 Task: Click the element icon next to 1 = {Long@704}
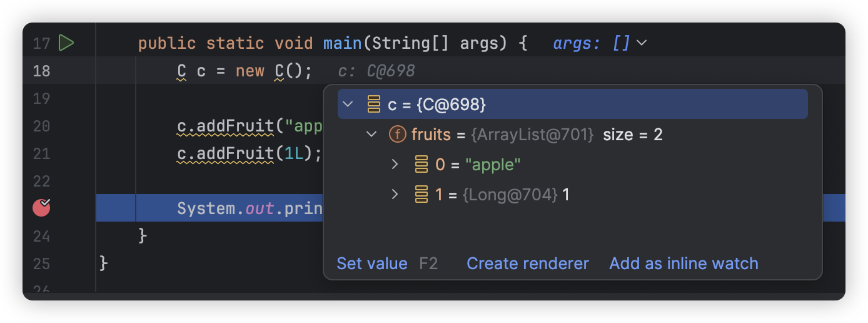click(421, 195)
